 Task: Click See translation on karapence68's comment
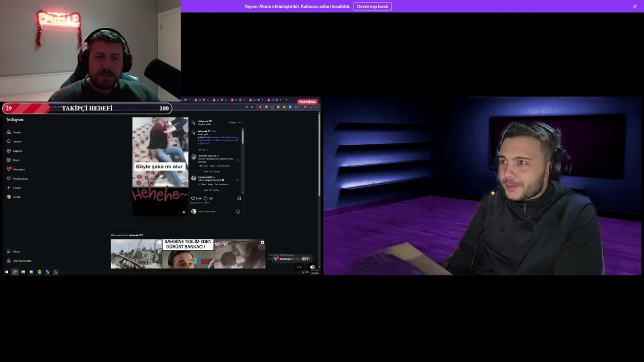tap(222, 185)
